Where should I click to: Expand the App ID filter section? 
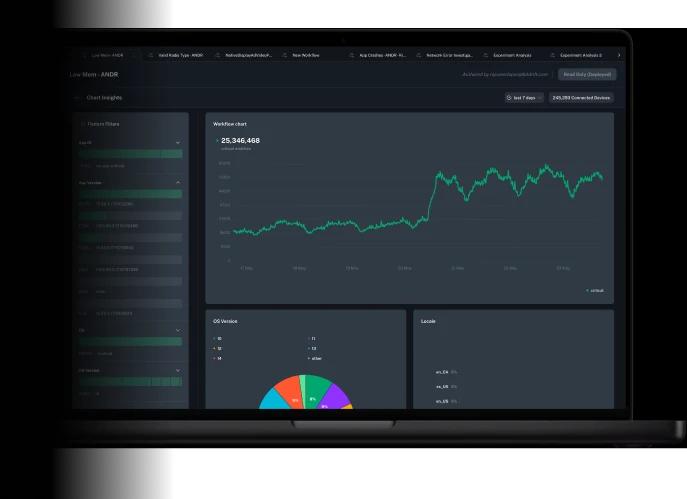point(177,143)
